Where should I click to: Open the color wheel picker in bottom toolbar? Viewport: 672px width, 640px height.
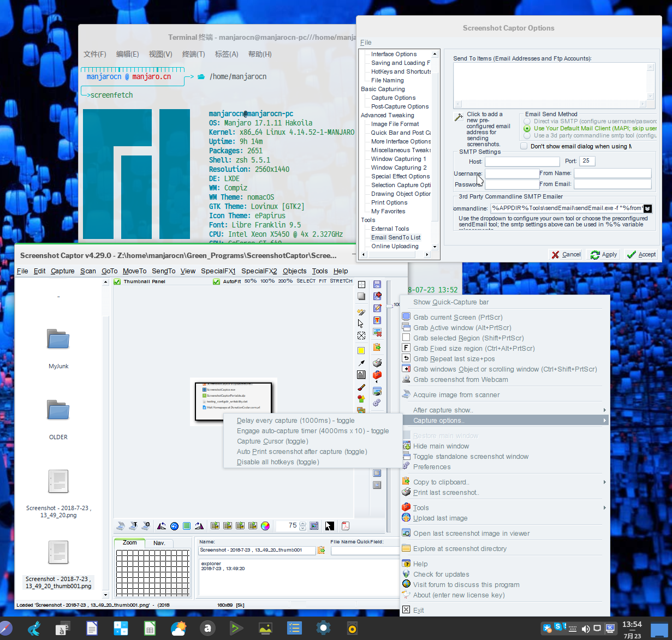pos(265,526)
